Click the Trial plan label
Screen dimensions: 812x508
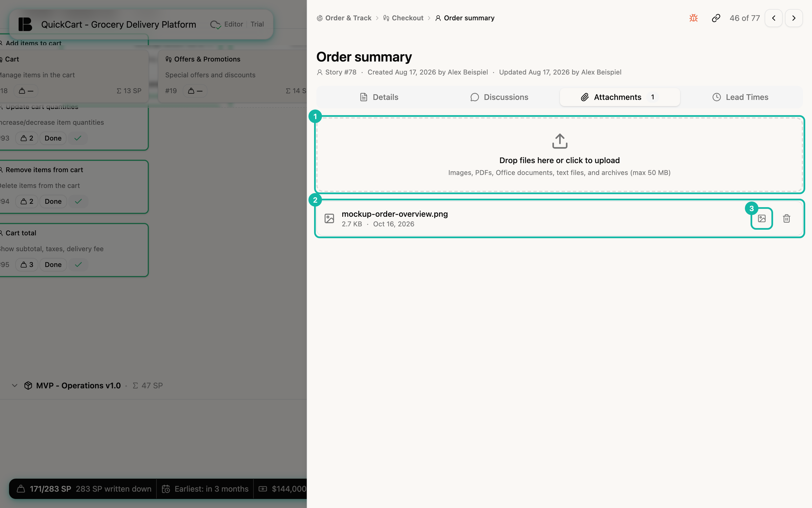point(257,24)
